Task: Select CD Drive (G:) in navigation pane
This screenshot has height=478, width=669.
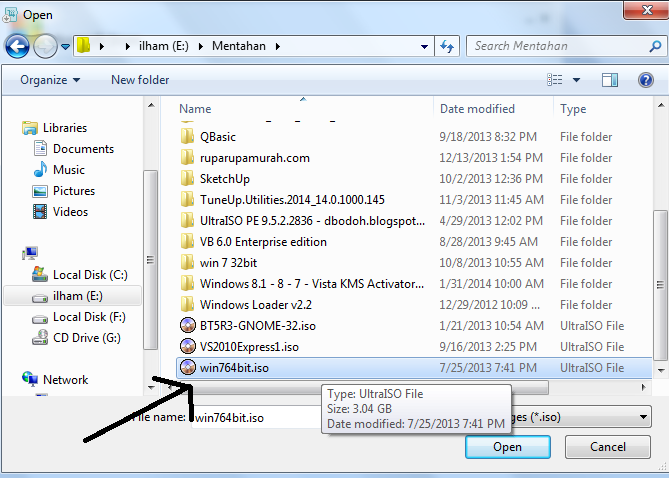Action: coord(76,338)
